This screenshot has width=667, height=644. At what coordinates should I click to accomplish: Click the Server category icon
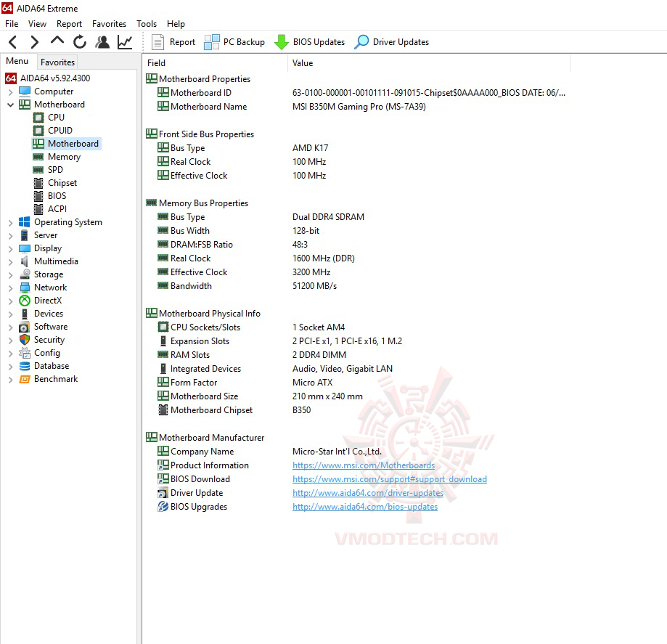click(x=25, y=235)
